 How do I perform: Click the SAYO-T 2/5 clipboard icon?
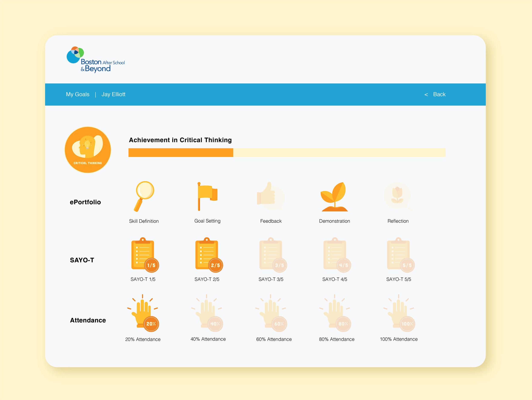pyautogui.click(x=208, y=256)
